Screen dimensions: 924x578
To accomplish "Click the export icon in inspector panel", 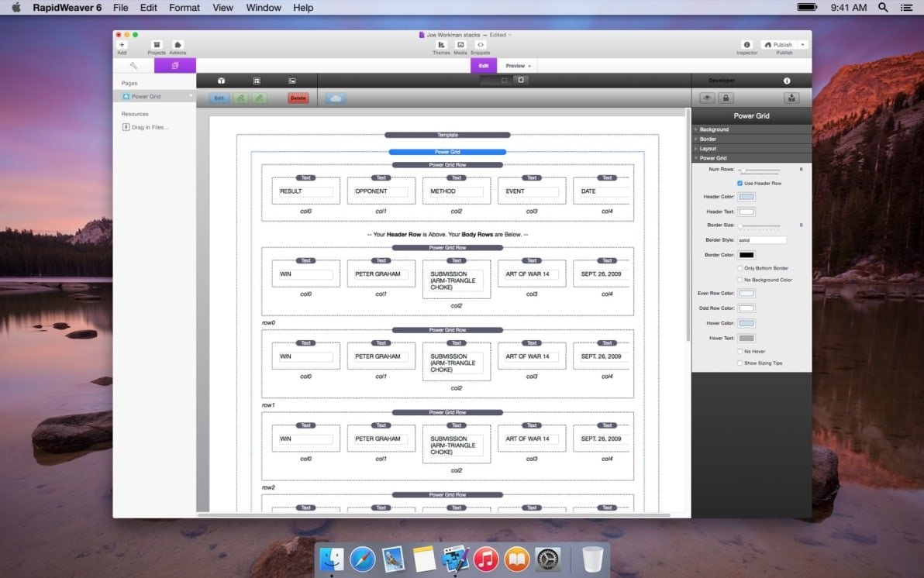I will pos(791,98).
